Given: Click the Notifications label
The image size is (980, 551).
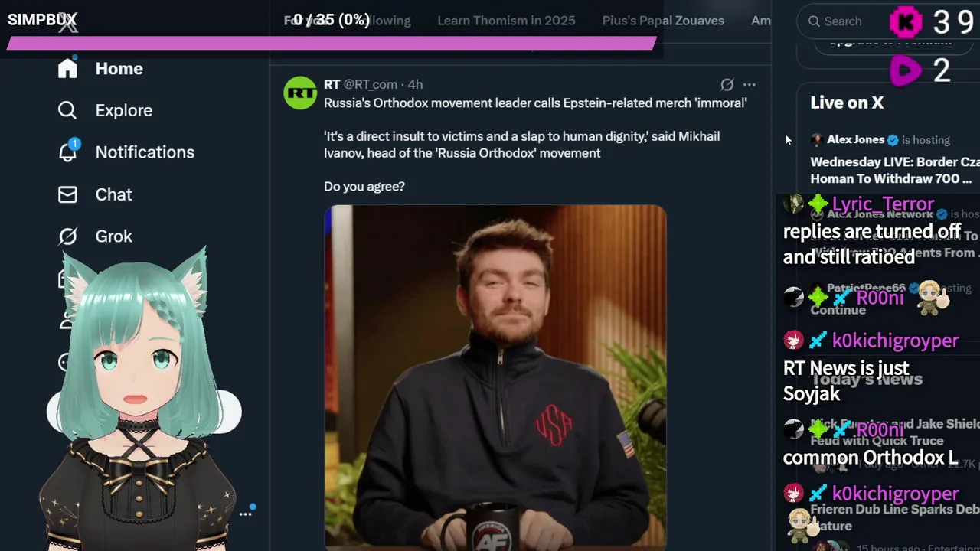Looking at the screenshot, I should pos(145,152).
